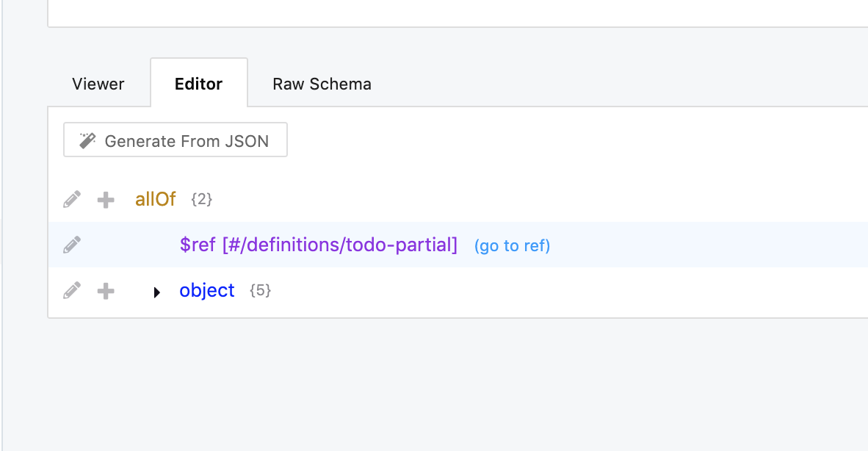Switch to the Viewer tab

(x=98, y=84)
